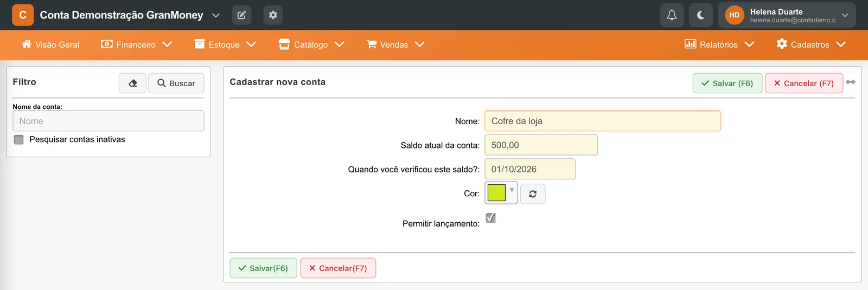Clear the filter with eraser button
Screen dimensions: 868x290
133,83
